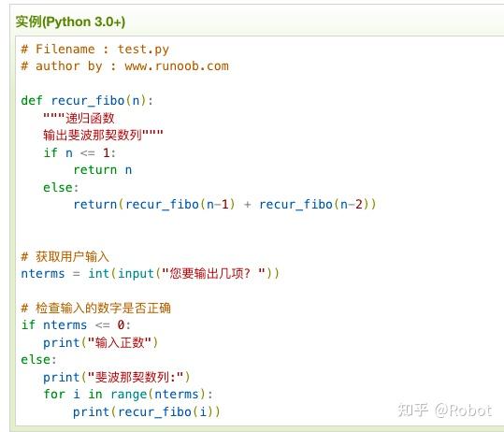Click the docstring line 输出斐波那契数列
The width and height of the screenshot is (504, 432).
point(103,135)
